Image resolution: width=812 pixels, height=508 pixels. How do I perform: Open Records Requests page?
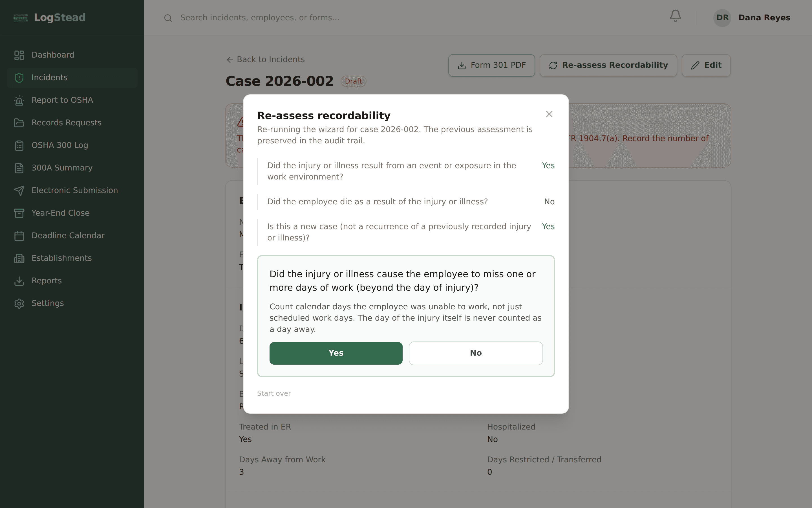point(72,123)
